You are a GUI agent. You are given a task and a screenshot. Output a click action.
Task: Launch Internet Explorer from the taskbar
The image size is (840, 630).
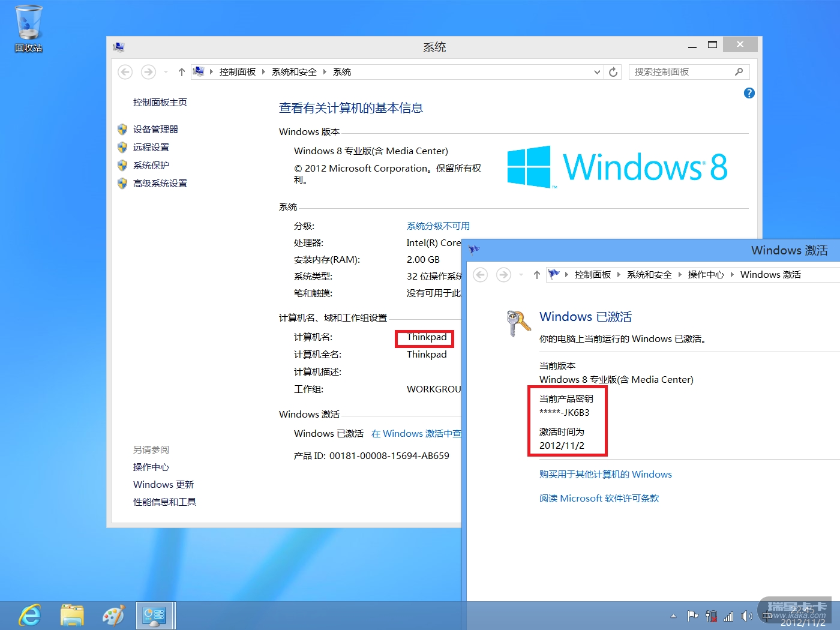click(29, 616)
